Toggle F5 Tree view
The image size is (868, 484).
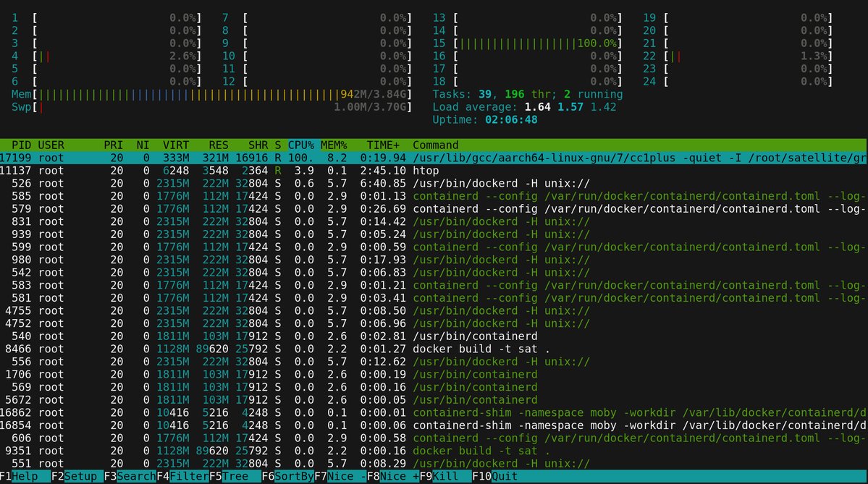pyautogui.click(x=235, y=476)
